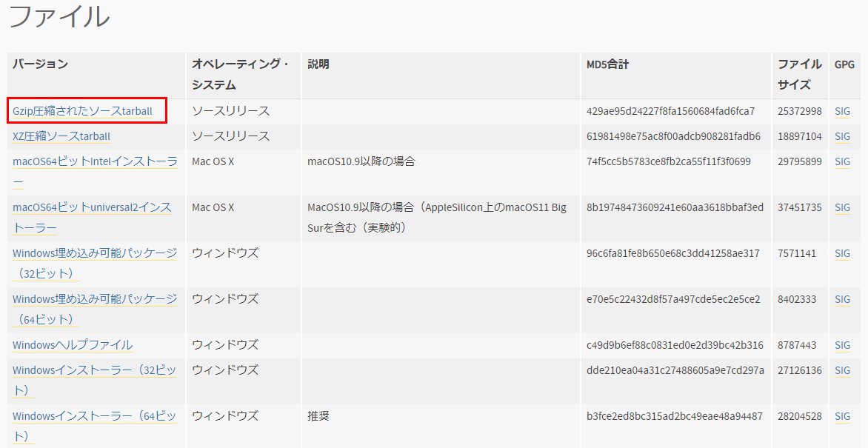Download macOS64ビットIntelインストーラー

95,172
